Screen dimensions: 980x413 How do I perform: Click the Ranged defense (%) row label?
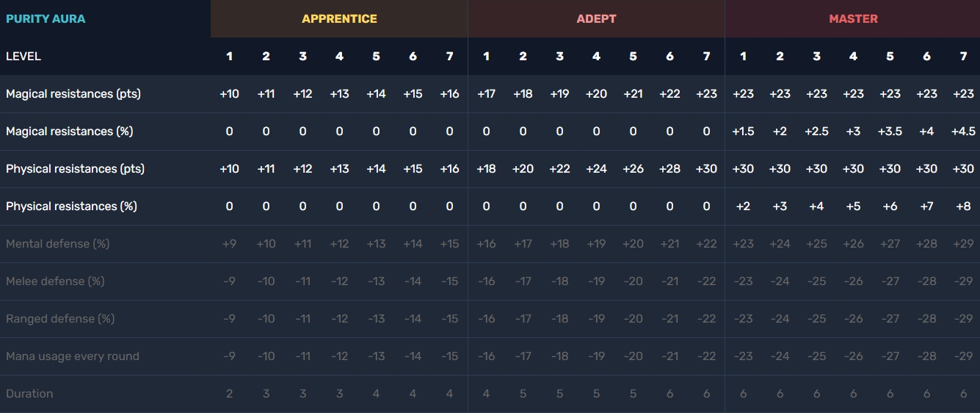[x=60, y=319]
